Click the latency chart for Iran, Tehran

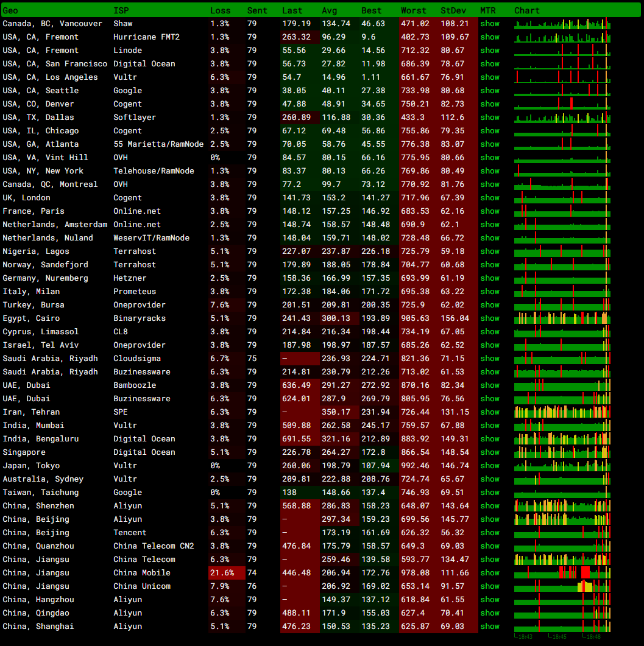pyautogui.click(x=562, y=412)
